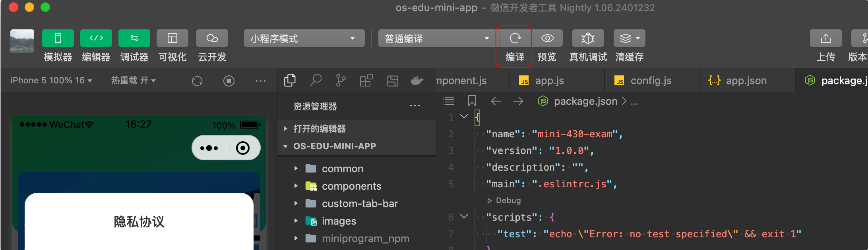868x250 pixels.
Task: Navigate back with the left arrow
Action: [496, 101]
